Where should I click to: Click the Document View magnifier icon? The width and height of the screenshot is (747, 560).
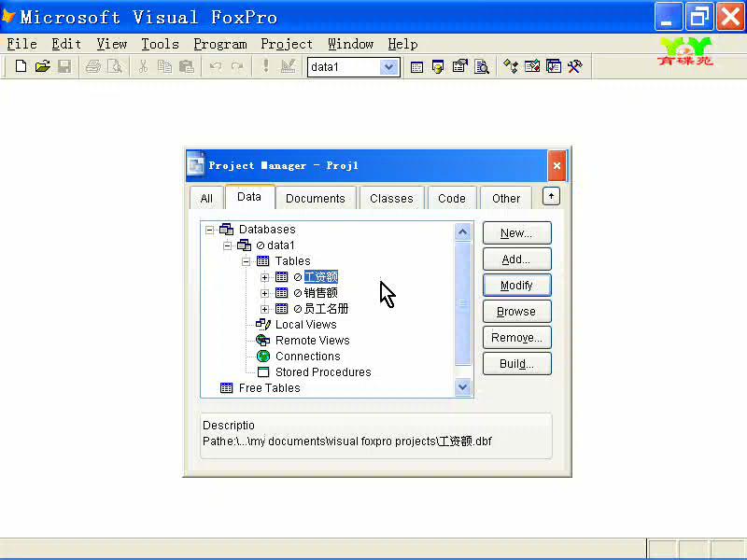[482, 66]
